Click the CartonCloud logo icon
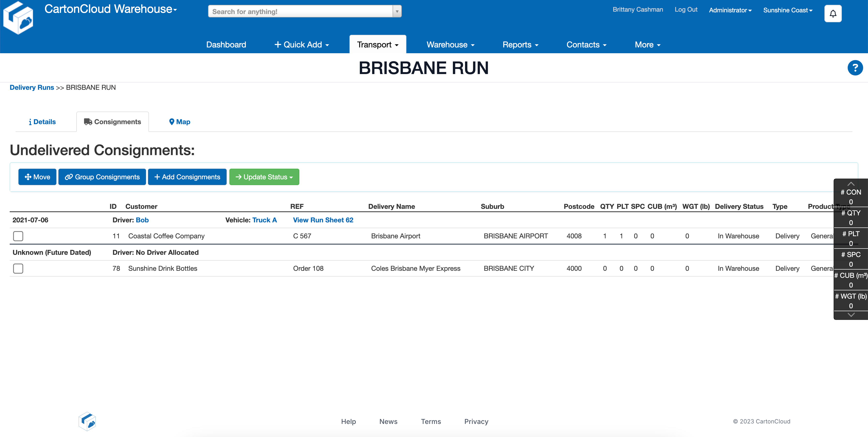The width and height of the screenshot is (868, 437). (19, 18)
